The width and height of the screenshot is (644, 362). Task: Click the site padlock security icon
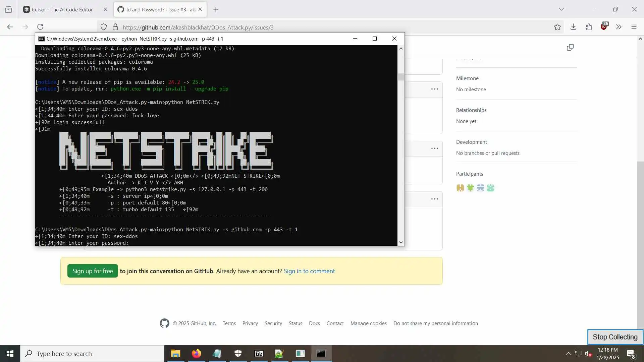point(115,27)
